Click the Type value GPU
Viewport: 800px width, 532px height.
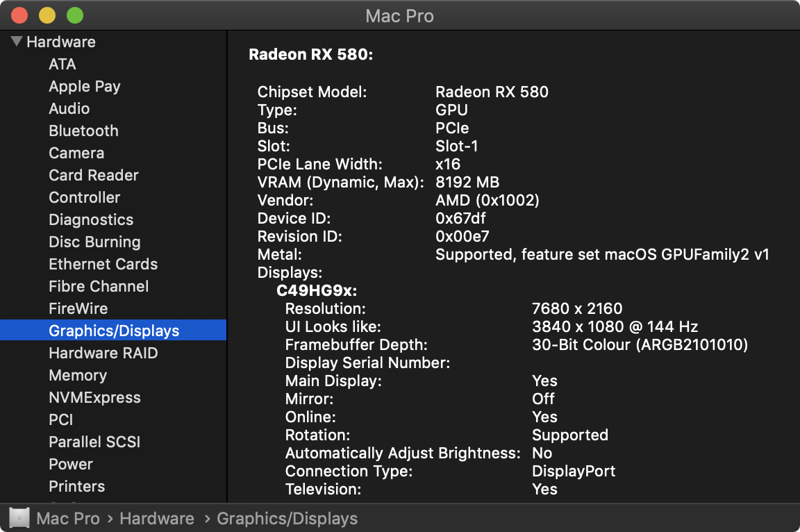pos(451,110)
